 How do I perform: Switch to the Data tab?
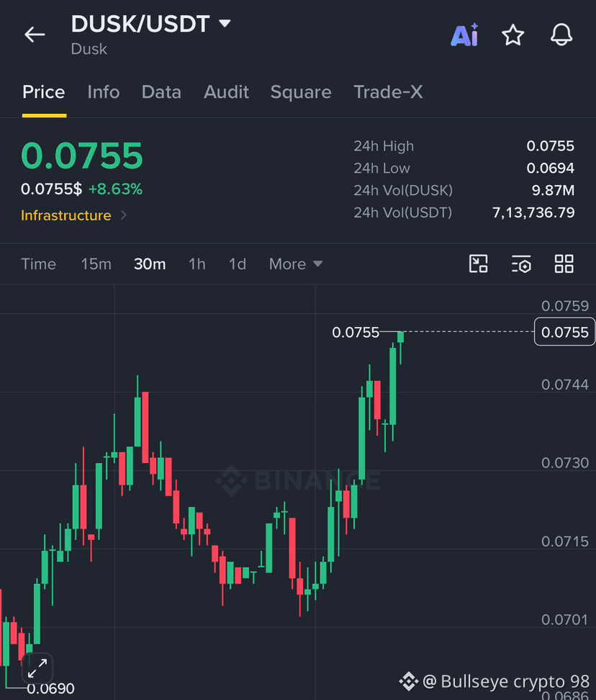click(x=161, y=92)
